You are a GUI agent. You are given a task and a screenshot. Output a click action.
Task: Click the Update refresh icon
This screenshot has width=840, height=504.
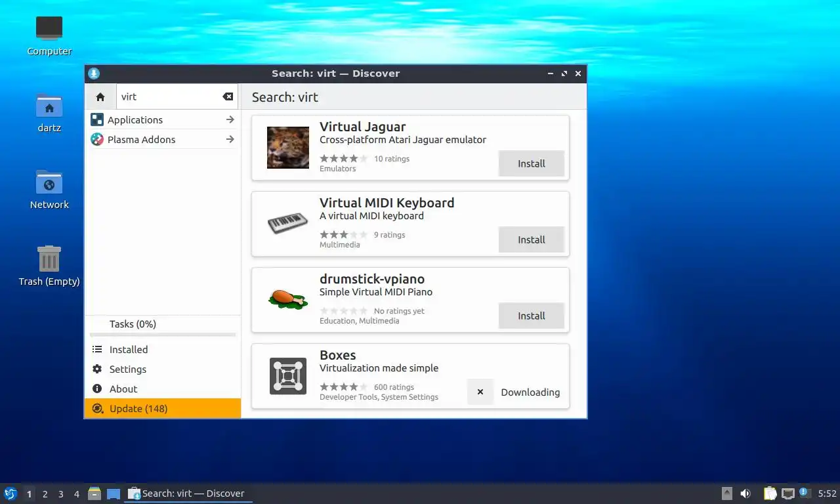pos(97,408)
